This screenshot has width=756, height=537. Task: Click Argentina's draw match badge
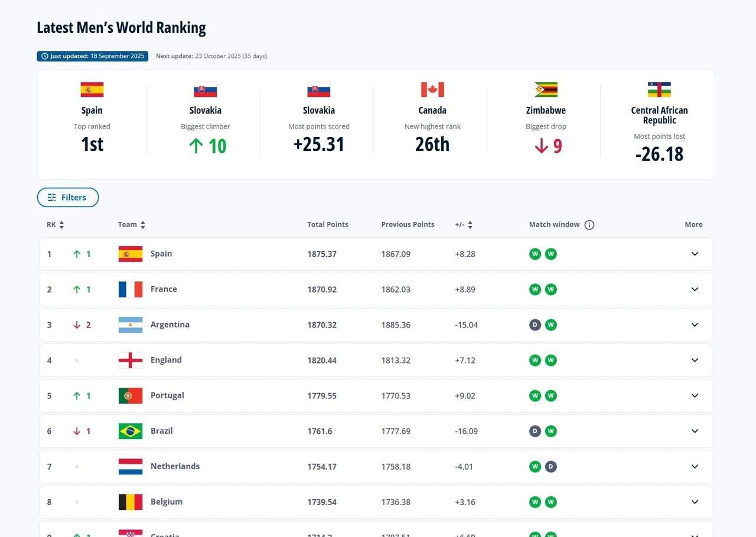(535, 325)
